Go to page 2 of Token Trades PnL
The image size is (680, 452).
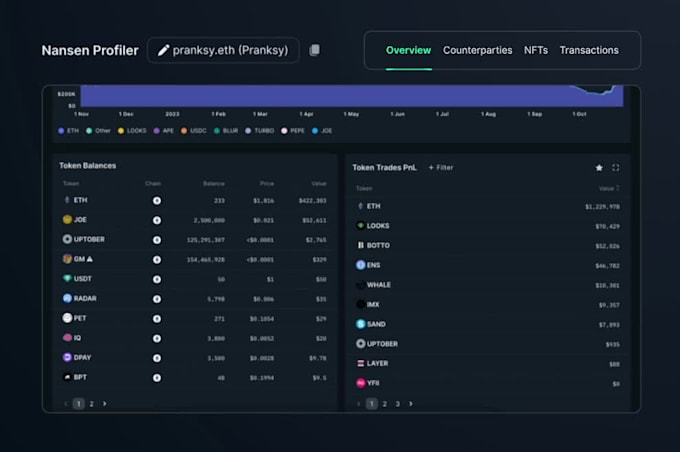tap(385, 404)
